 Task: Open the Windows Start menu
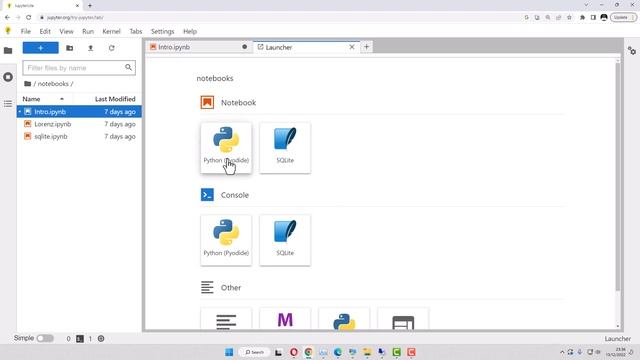pyautogui.click(x=229, y=352)
